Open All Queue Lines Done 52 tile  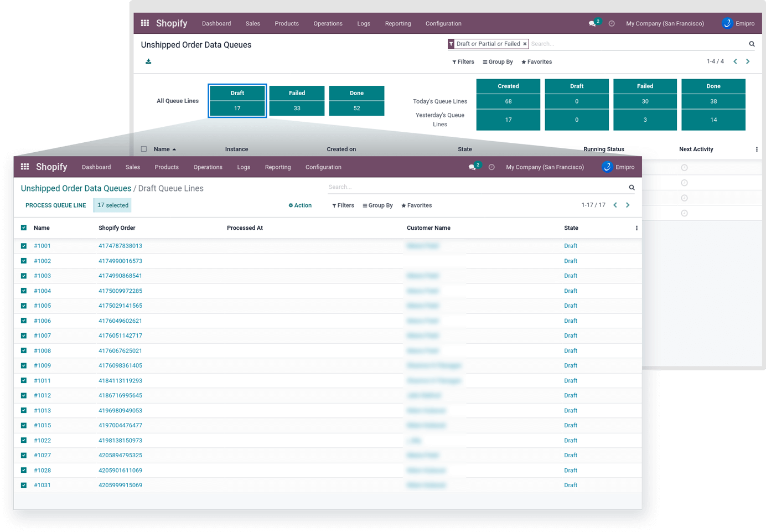357,101
